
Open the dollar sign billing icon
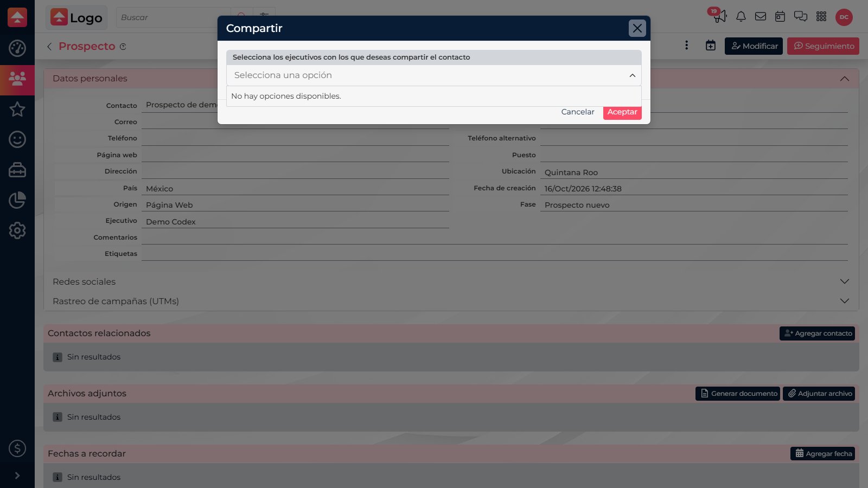17,448
